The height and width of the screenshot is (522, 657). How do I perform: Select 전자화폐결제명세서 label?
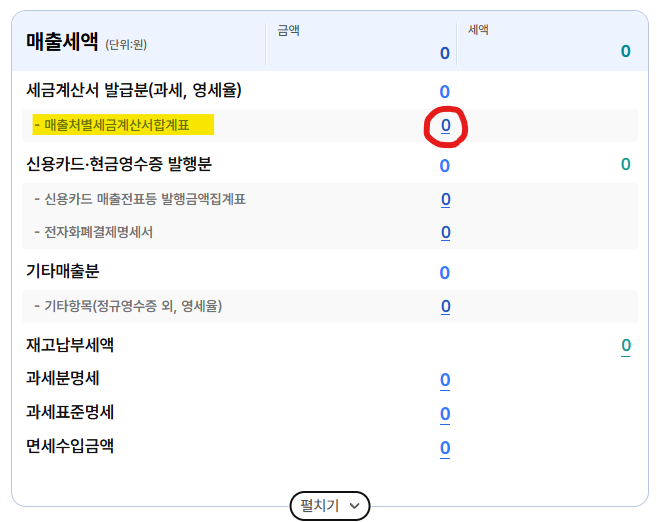tap(94, 232)
